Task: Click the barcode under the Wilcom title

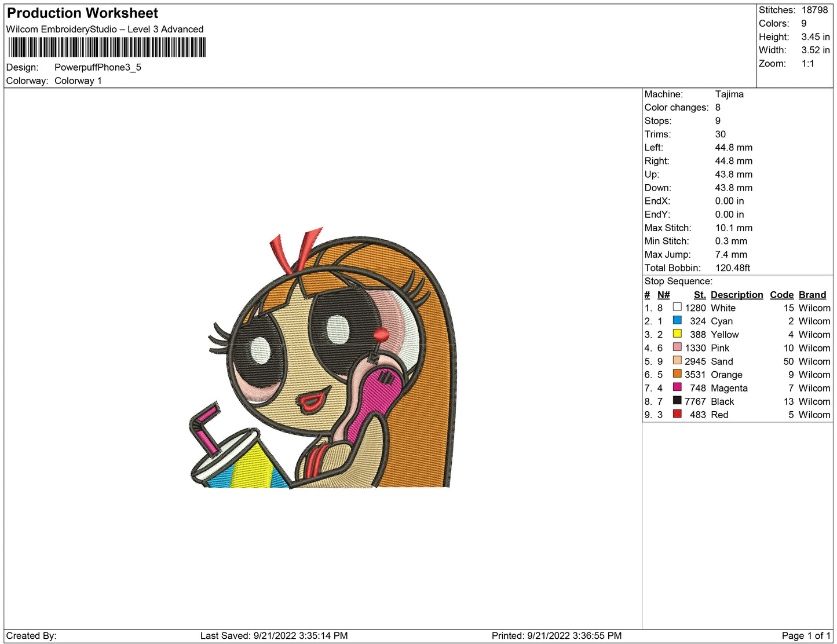Action: pyautogui.click(x=107, y=47)
